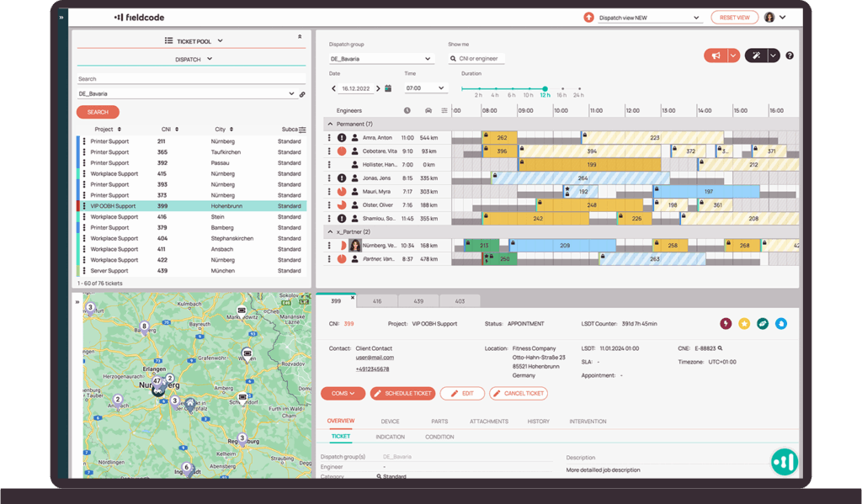862x504 pixels.
Task: Open the column settings icon in ticket table
Action: point(302,130)
